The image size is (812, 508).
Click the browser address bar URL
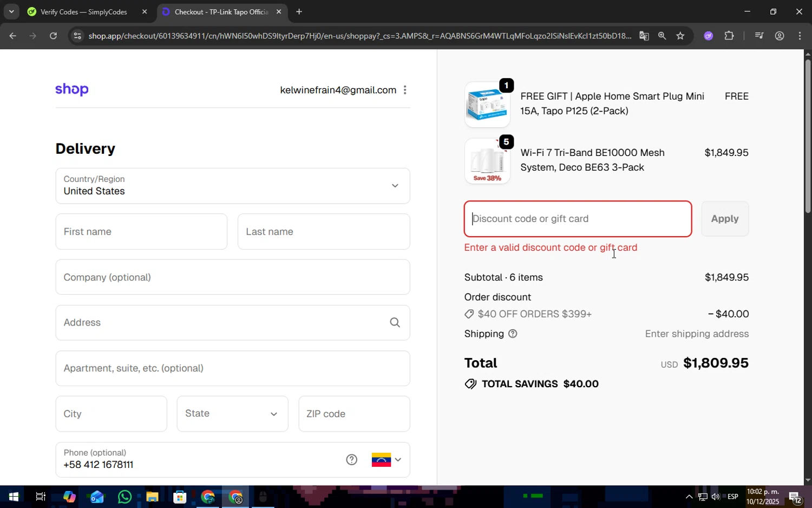point(359,36)
